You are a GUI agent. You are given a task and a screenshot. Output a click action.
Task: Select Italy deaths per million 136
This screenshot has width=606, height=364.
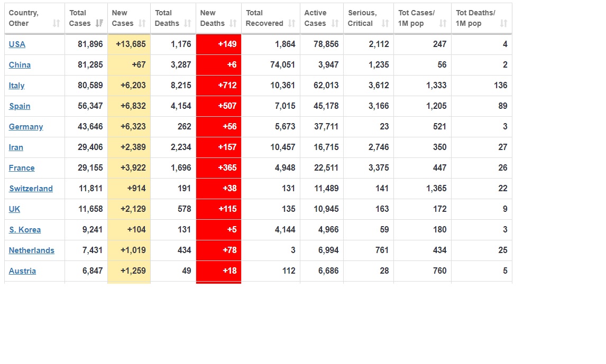point(500,85)
